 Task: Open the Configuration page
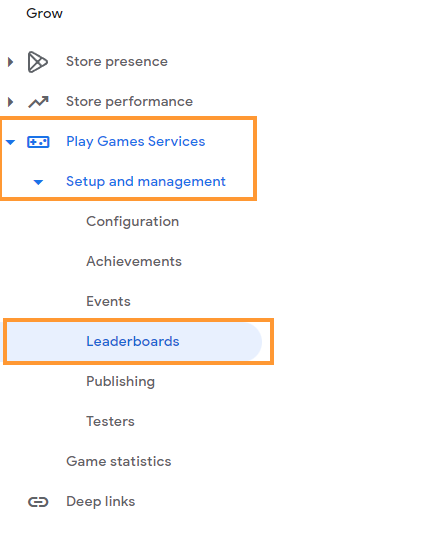point(133,222)
